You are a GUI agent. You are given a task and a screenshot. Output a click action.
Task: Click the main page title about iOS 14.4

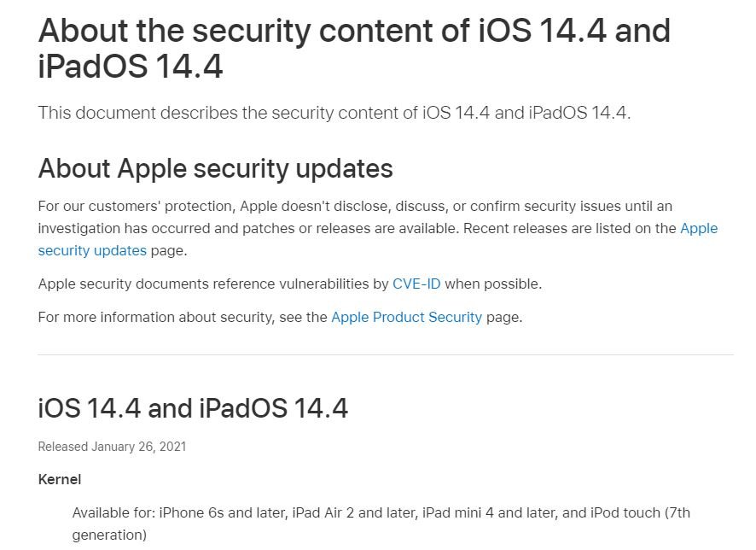click(354, 48)
